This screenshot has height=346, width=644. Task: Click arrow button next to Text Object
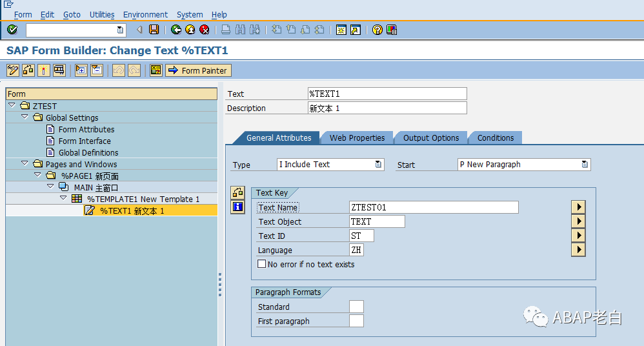[578, 221]
